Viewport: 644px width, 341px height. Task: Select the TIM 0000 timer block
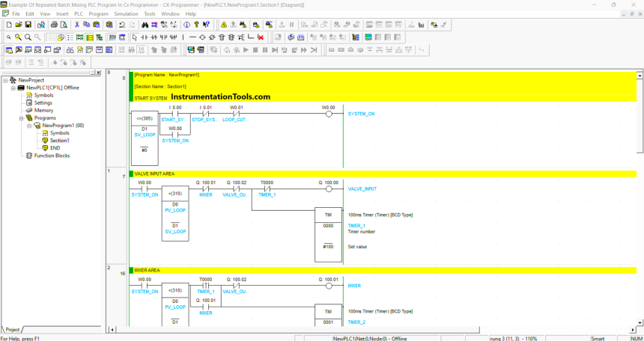pos(328,235)
